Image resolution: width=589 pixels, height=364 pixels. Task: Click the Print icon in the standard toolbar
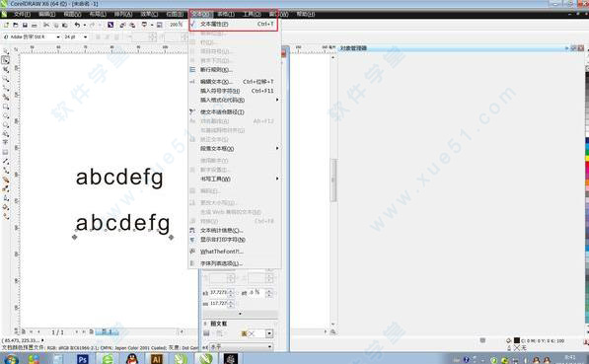tap(35, 26)
